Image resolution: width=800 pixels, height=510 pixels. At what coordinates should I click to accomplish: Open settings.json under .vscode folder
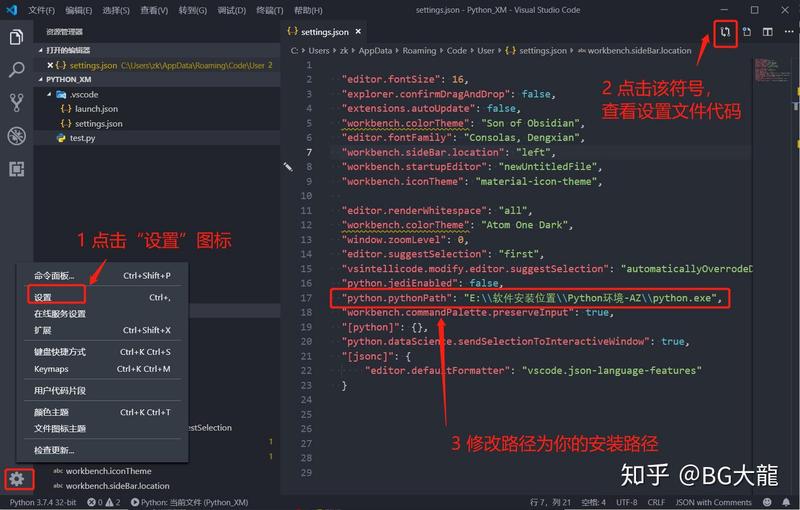(x=157, y=124)
